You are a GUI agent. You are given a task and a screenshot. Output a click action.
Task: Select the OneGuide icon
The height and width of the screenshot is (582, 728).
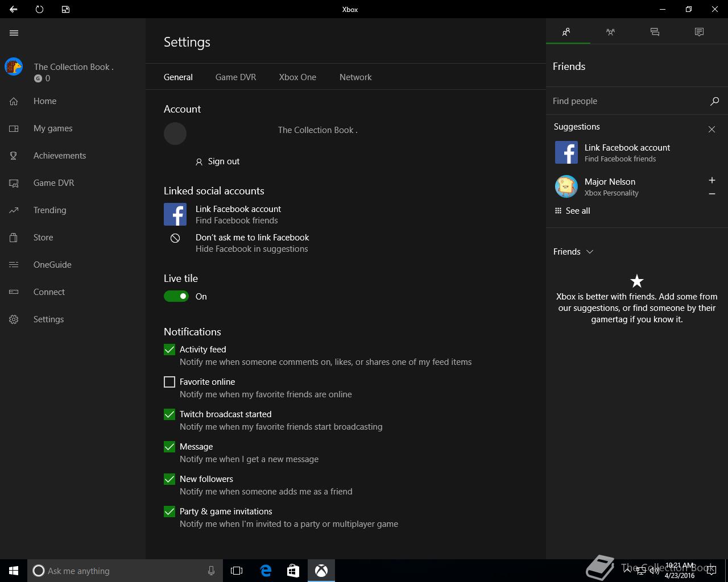coord(14,265)
